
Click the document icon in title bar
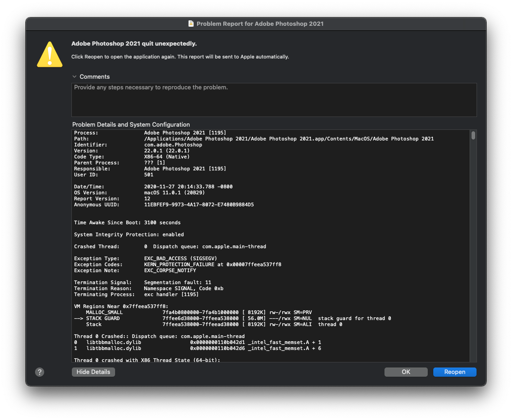[191, 23]
